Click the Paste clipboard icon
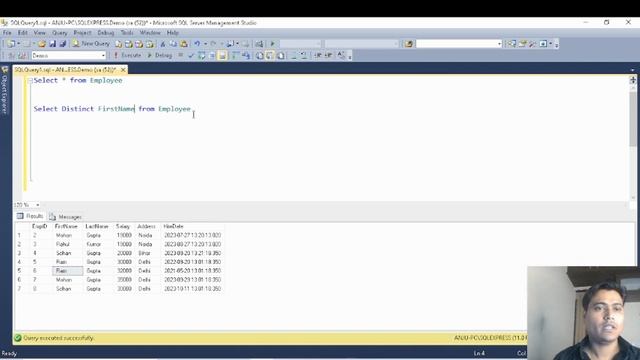This screenshot has width=640, height=360. click(184, 44)
